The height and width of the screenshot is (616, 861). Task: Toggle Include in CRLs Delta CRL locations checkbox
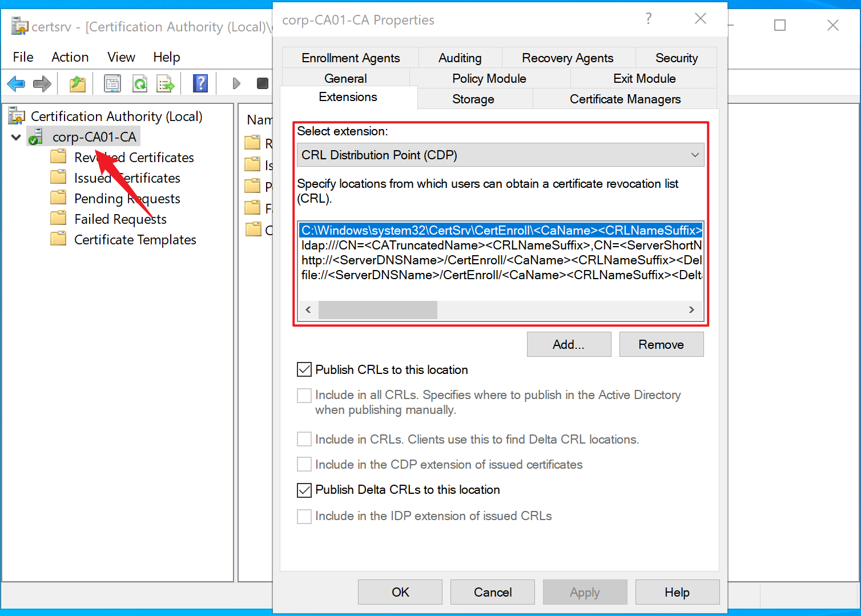(304, 440)
